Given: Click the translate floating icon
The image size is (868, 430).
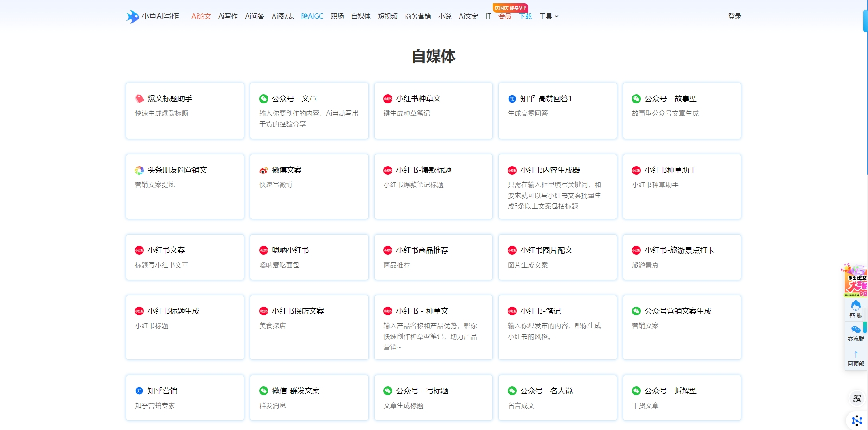Looking at the screenshot, I should click(x=856, y=398).
